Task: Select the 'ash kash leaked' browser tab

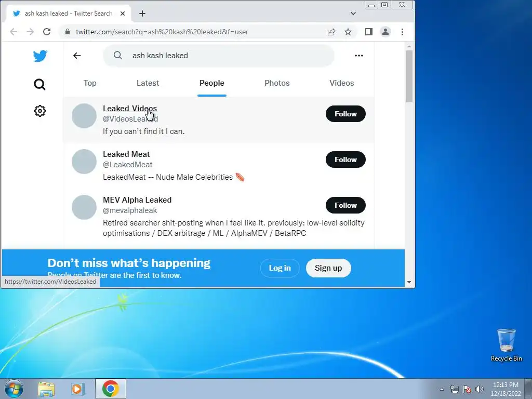Action: point(68,14)
